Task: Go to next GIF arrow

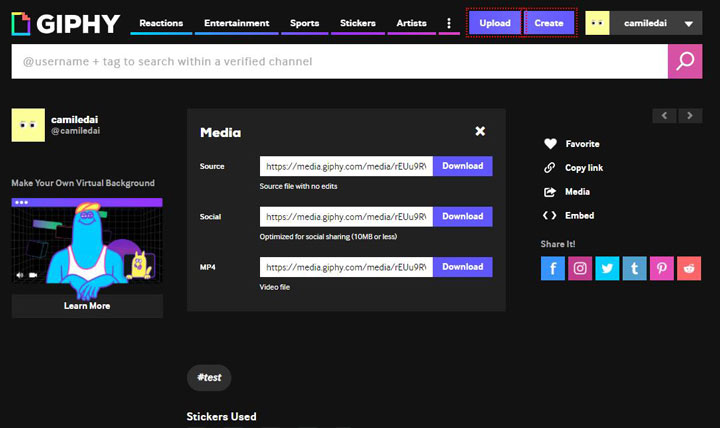Action: [690, 116]
